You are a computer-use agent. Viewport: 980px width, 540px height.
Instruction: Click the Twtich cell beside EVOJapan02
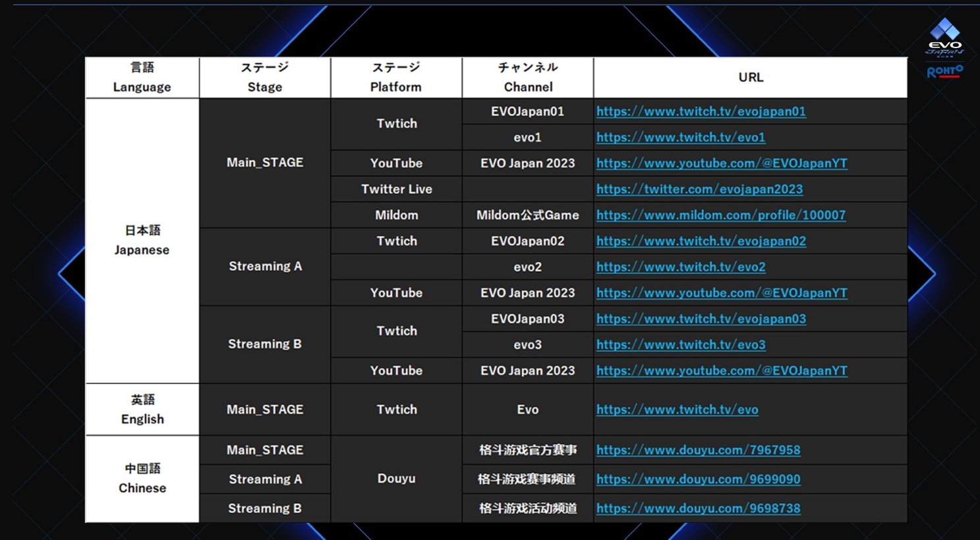click(396, 241)
